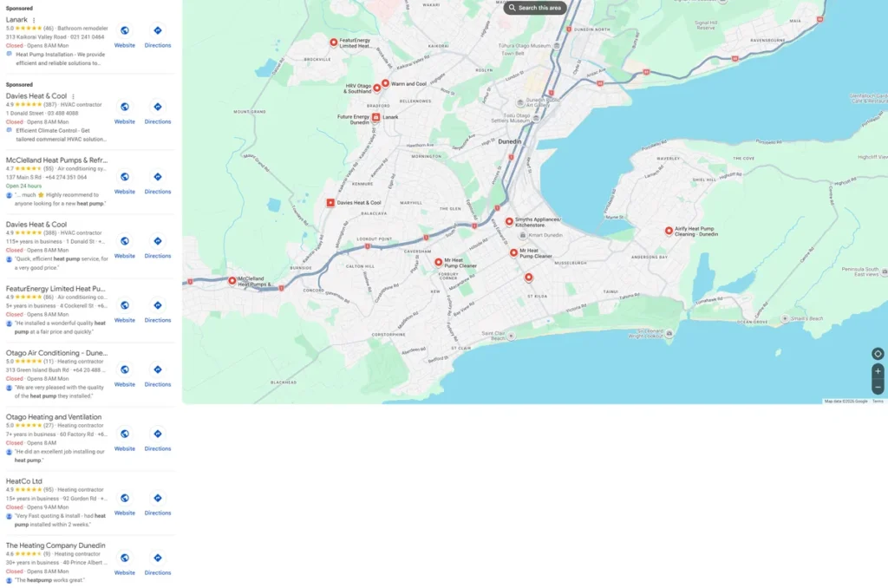Open Otago Heating and Ventilation listing title
Viewport: 888px width, 588px height.
point(54,417)
